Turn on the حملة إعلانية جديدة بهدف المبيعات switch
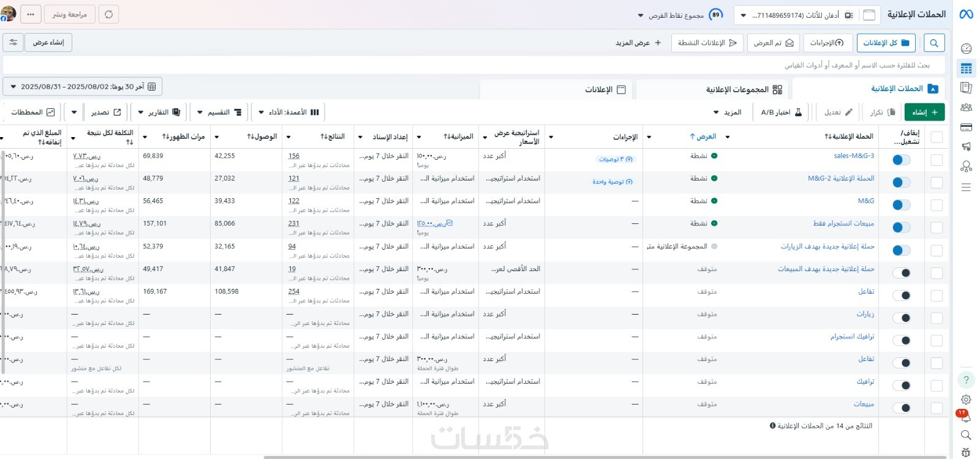This screenshot has height=459, width=980. [901, 273]
